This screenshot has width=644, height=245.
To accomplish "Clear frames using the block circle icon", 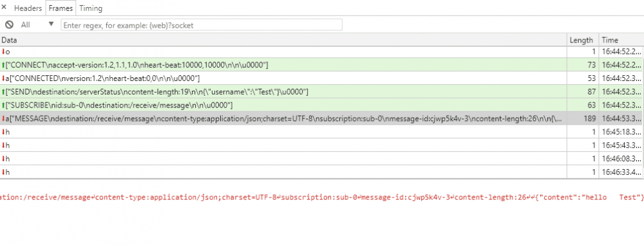I will pyautogui.click(x=9, y=24).
